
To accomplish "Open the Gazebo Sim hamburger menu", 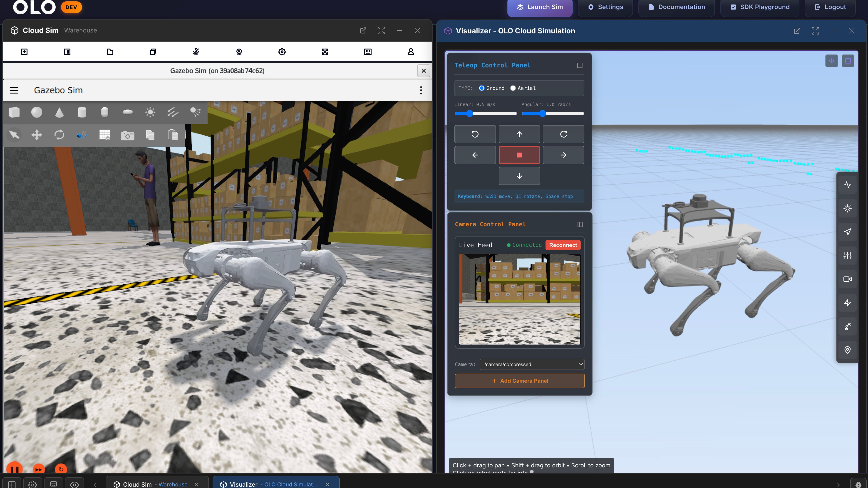I will click(14, 90).
